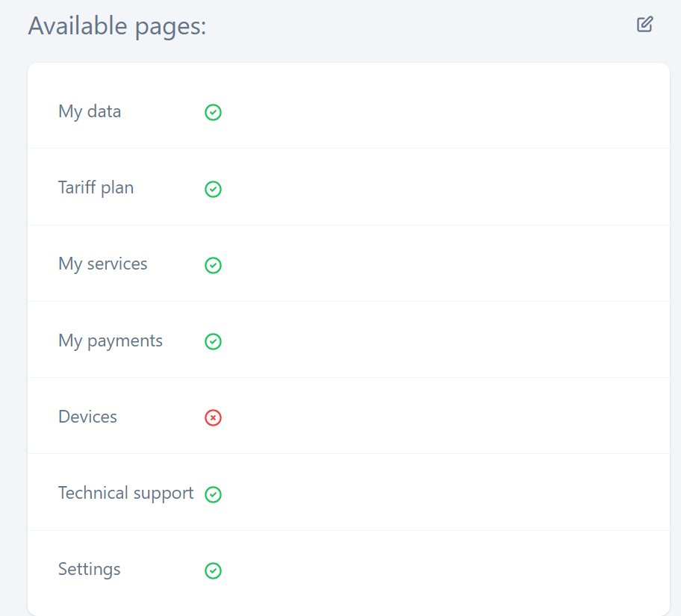
Task: Click empty space in the Devices row
Action: (x=448, y=417)
